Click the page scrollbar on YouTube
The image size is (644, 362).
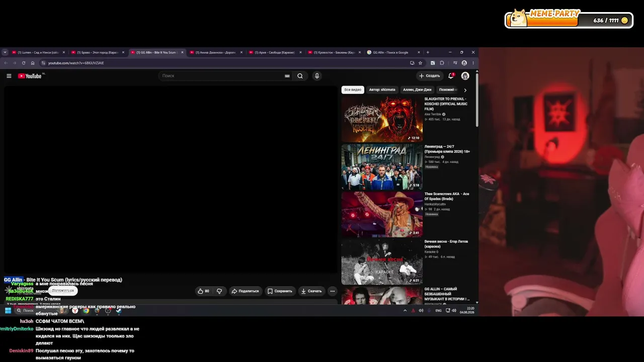(477, 101)
